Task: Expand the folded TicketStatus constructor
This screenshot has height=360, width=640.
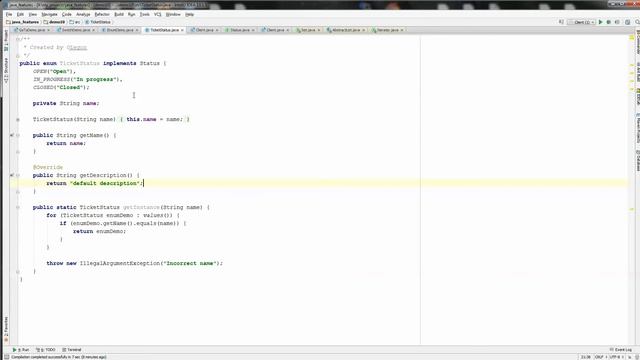Action: (x=18, y=120)
